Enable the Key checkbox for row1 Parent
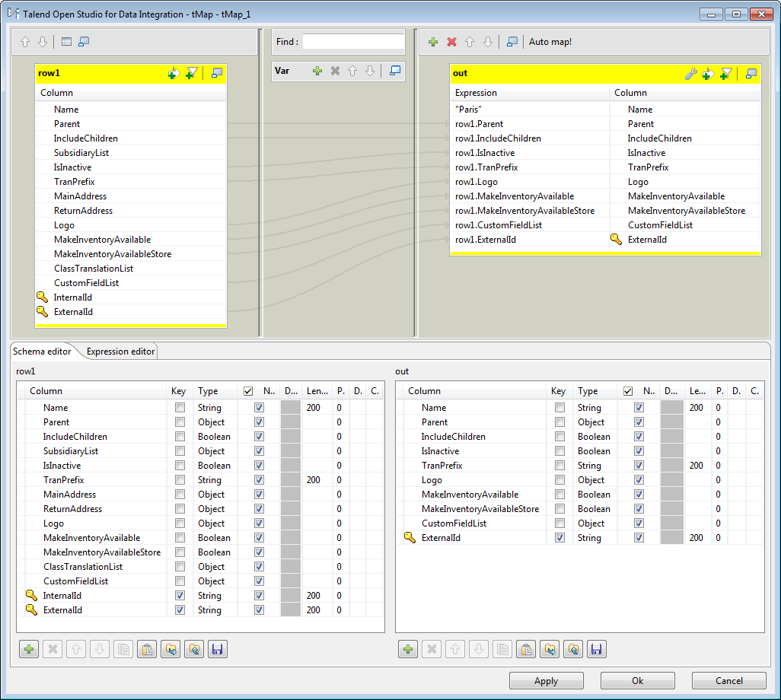This screenshot has height=700, width=781. coord(180,422)
